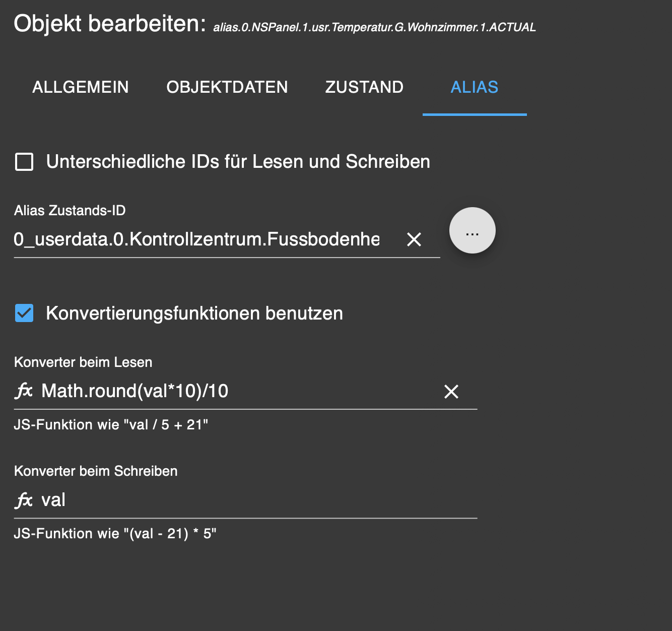The image size is (672, 631).
Task: Clear the Konverter beim Lesen formula
Action: (451, 392)
